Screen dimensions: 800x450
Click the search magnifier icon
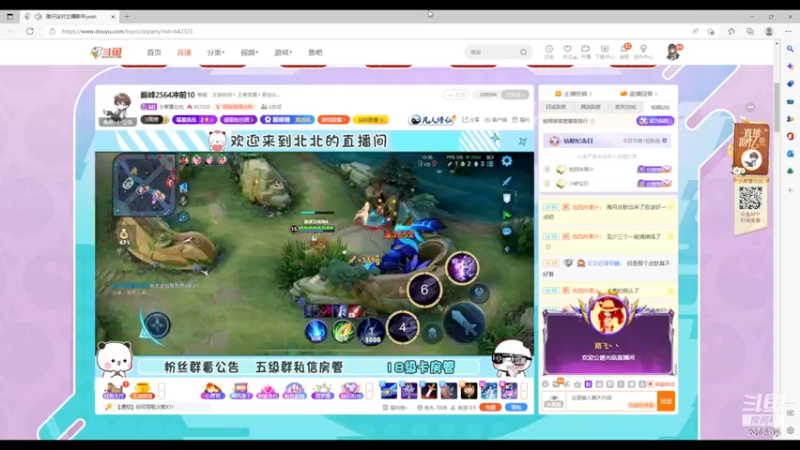523,52
